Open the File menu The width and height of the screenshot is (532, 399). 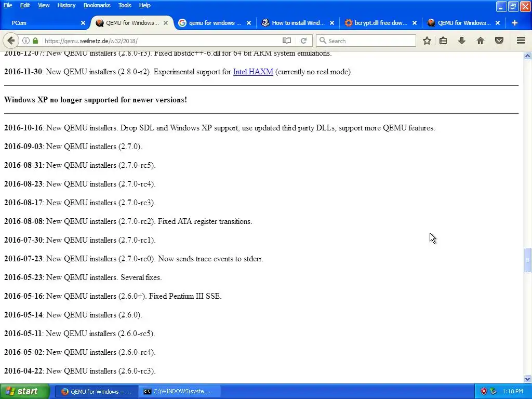(x=8, y=5)
